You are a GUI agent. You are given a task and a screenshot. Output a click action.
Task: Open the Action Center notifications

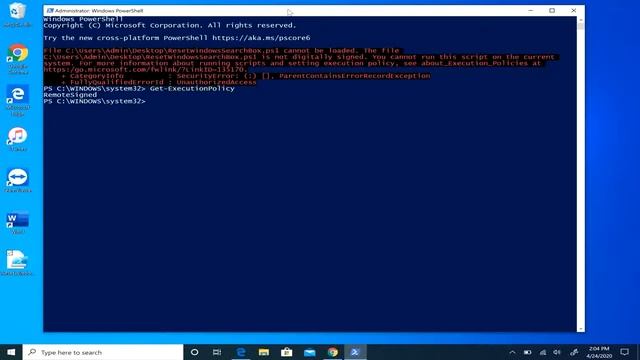[x=624, y=352]
